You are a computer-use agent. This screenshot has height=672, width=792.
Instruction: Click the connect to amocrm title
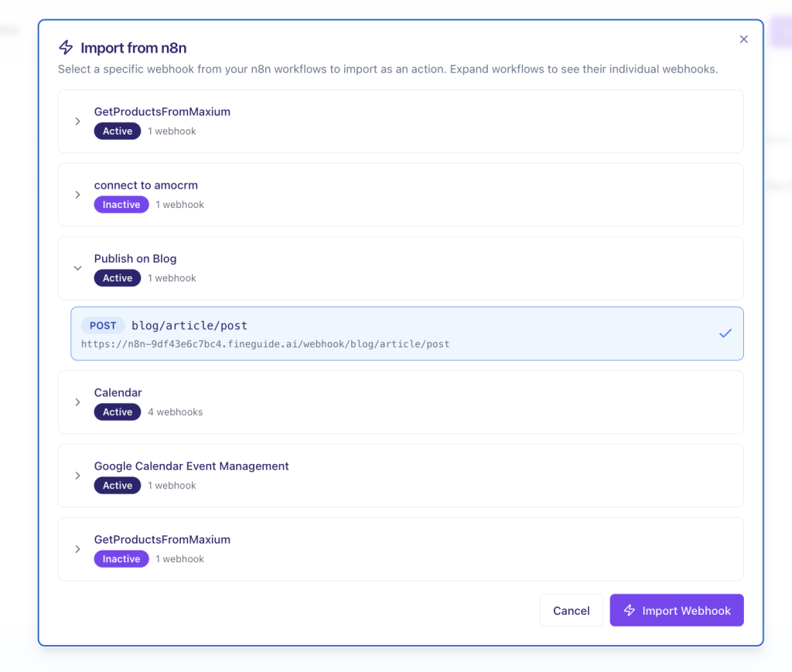[146, 186]
